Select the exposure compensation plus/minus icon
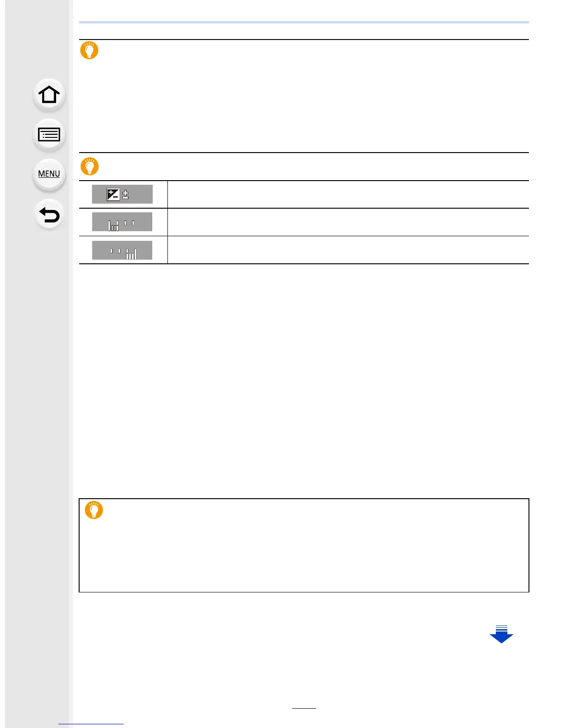The height and width of the screenshot is (728, 563). [x=118, y=194]
